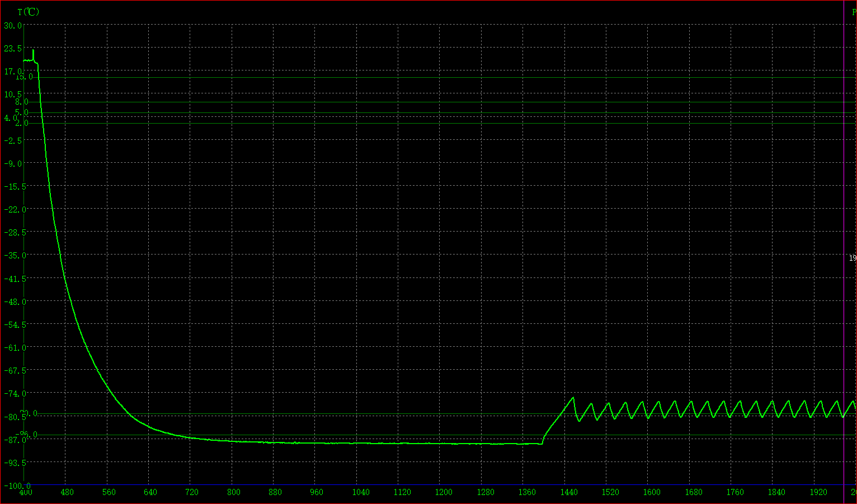
Task: Click the 15.0 horizontal threshold line label
Action: click(x=23, y=77)
